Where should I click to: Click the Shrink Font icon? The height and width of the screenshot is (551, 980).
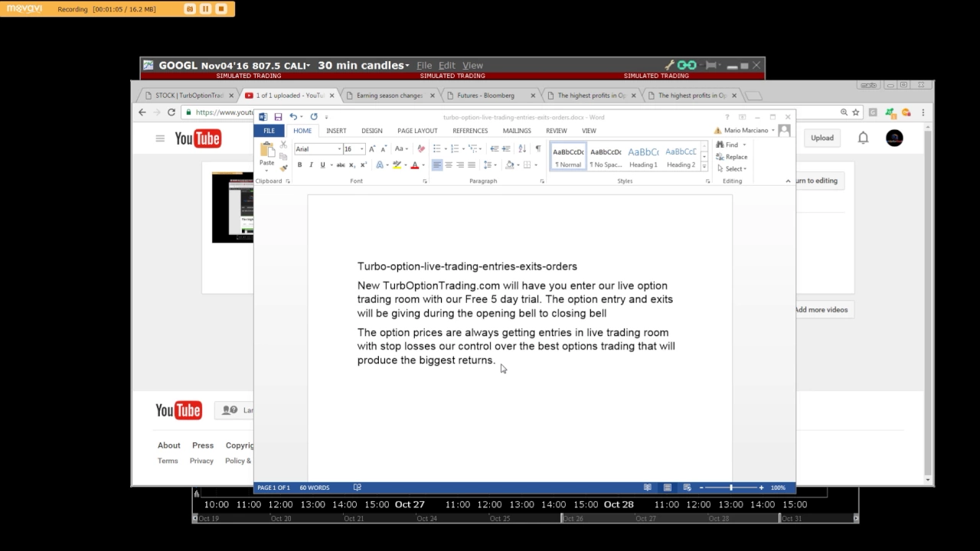click(384, 149)
